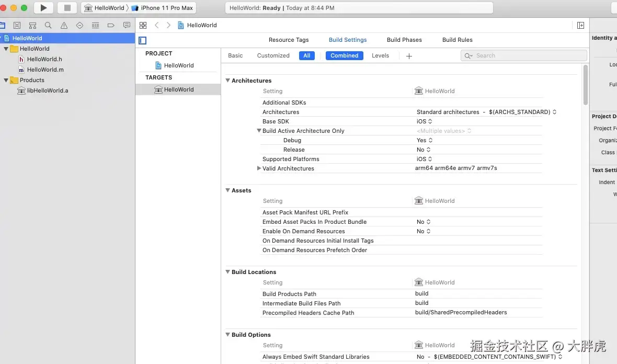This screenshot has width=617, height=364.
Task: Go forward in editor history
Action: (168, 25)
